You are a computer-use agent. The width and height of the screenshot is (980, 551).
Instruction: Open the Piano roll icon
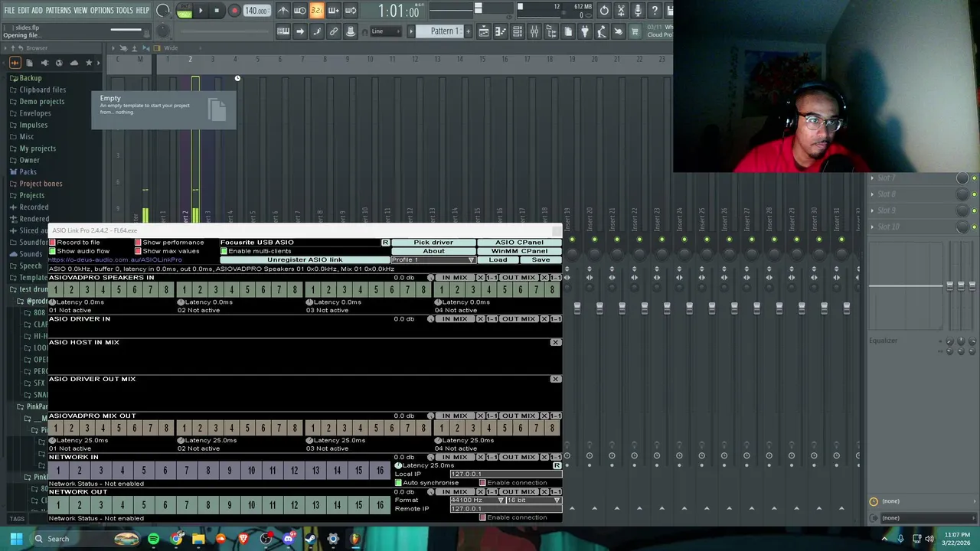point(501,31)
